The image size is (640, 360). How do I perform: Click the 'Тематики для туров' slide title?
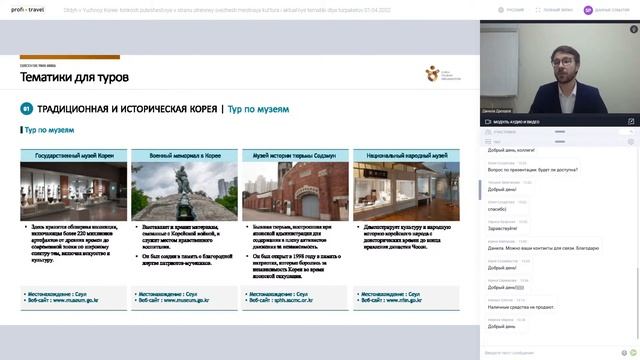(74, 77)
